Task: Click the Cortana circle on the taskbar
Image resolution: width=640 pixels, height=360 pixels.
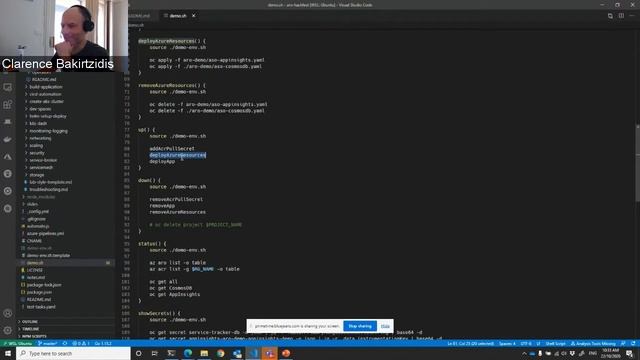Action: pyautogui.click(x=138, y=353)
